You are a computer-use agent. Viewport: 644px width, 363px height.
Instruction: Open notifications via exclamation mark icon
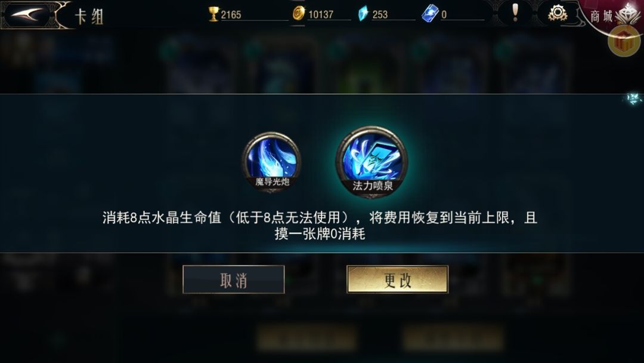click(x=515, y=13)
